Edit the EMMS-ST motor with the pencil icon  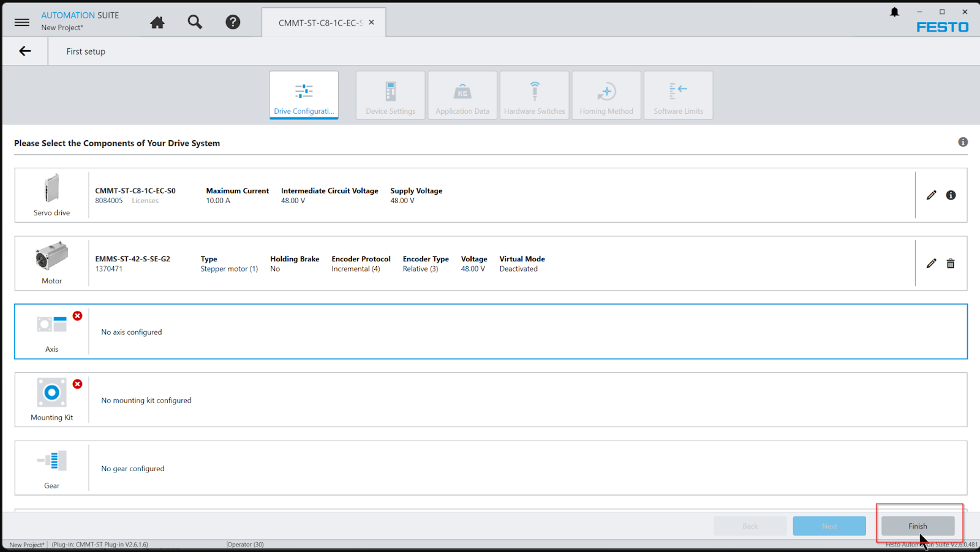[x=931, y=263]
